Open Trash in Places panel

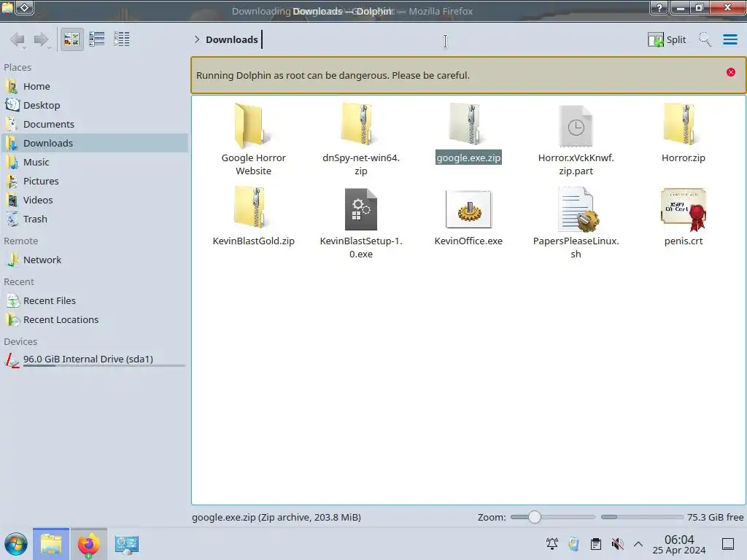94,219
